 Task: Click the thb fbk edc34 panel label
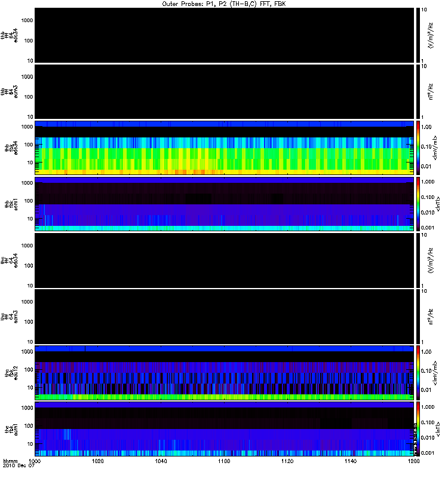(x=11, y=148)
